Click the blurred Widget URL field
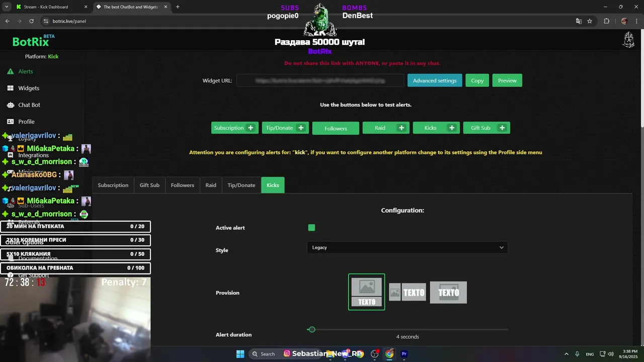 click(320, 80)
